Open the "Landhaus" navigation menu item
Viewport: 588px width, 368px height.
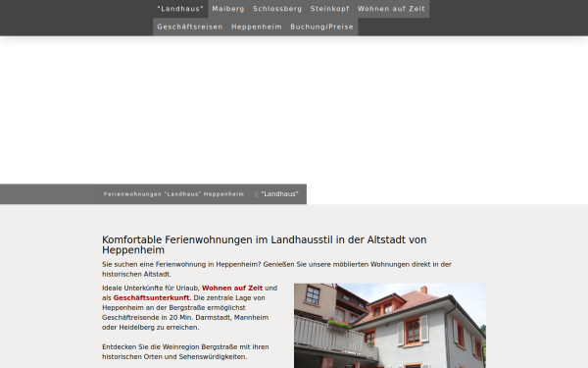pyautogui.click(x=180, y=9)
